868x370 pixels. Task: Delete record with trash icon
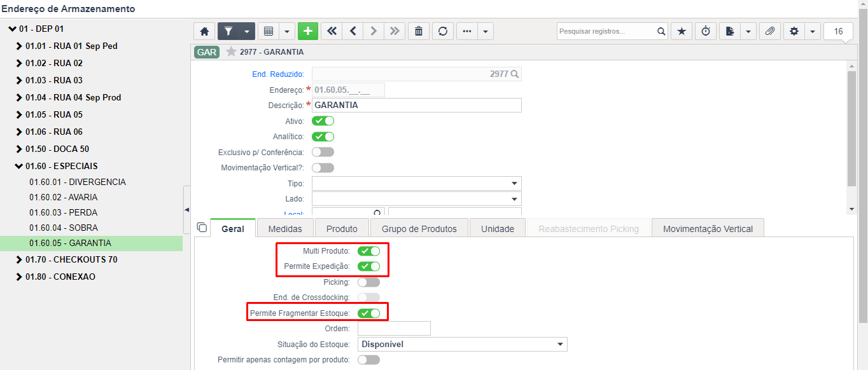click(418, 31)
